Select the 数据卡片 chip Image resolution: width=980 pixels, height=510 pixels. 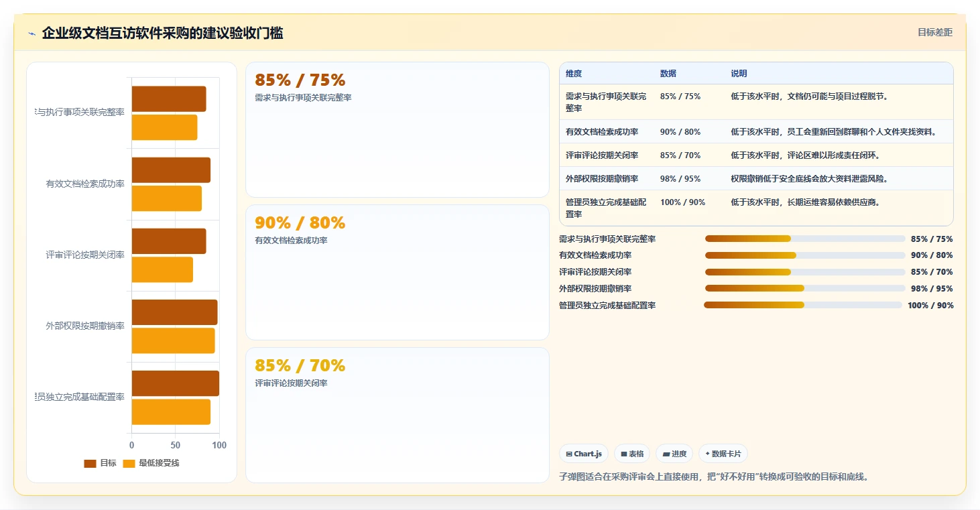(723, 454)
